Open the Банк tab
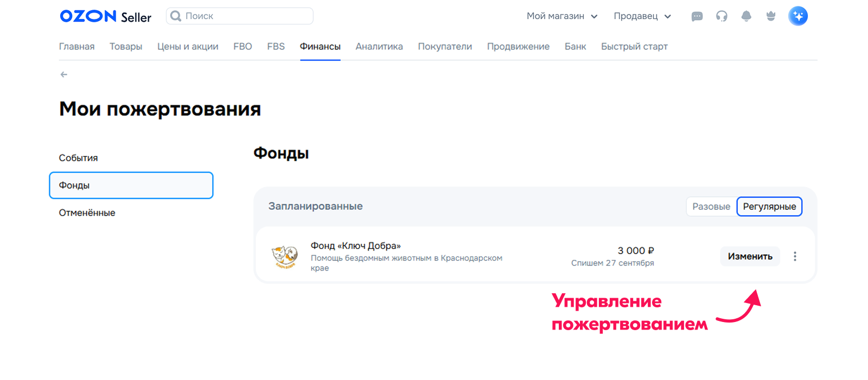The height and width of the screenshot is (380, 868). pyautogui.click(x=575, y=47)
